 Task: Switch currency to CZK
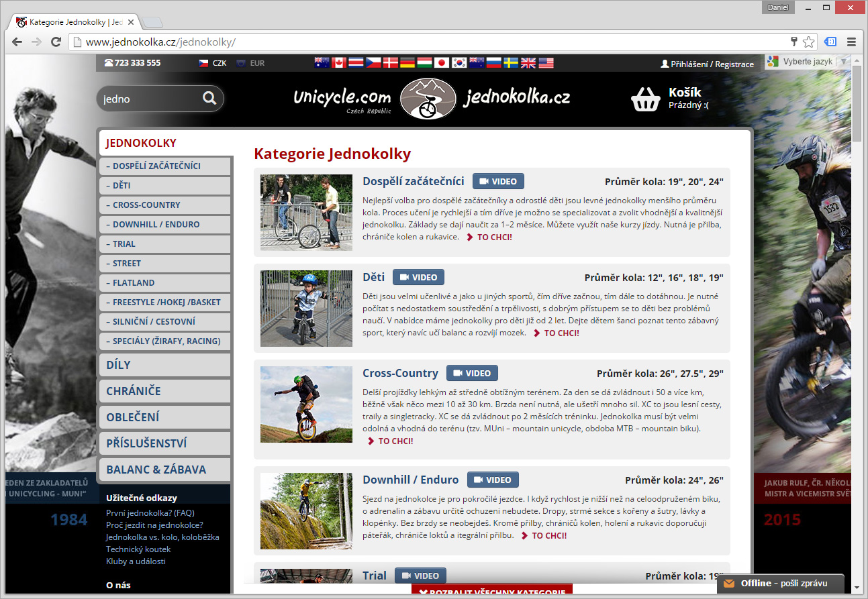click(213, 63)
